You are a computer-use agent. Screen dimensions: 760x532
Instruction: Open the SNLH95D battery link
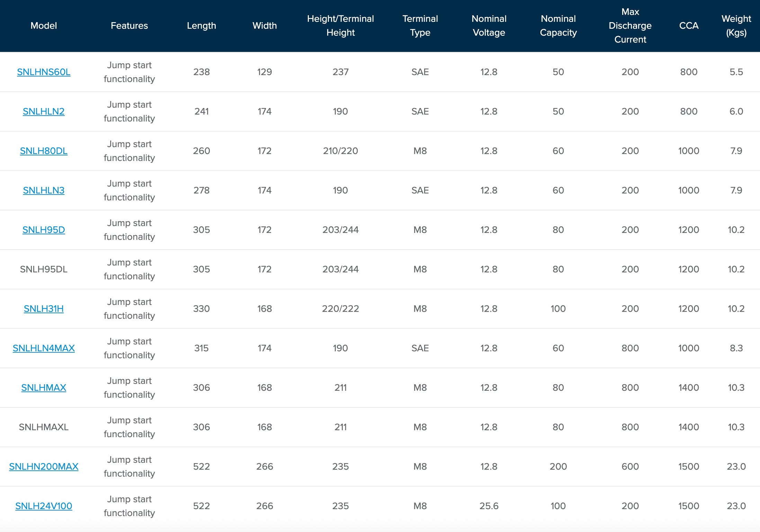pos(44,230)
